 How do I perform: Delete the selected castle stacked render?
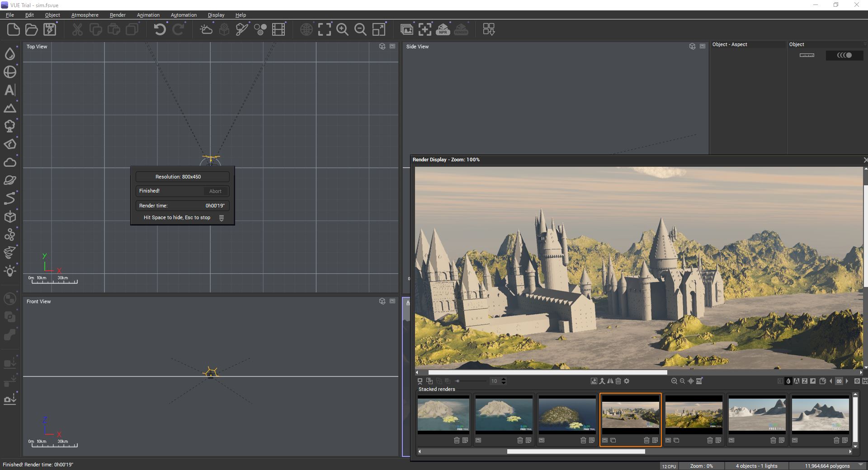646,440
